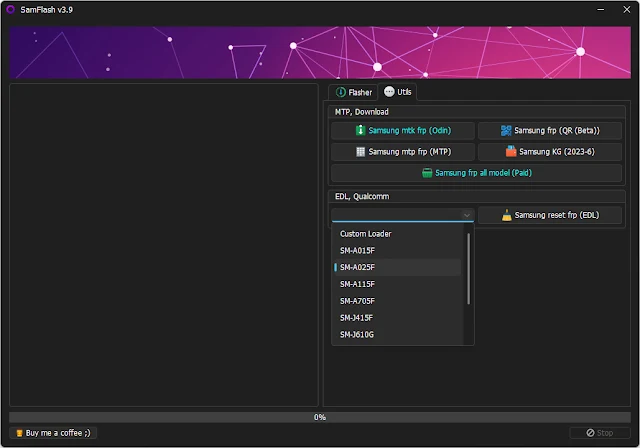Run Samsung mtk frp (Odin)
The image size is (640, 448).
click(403, 131)
